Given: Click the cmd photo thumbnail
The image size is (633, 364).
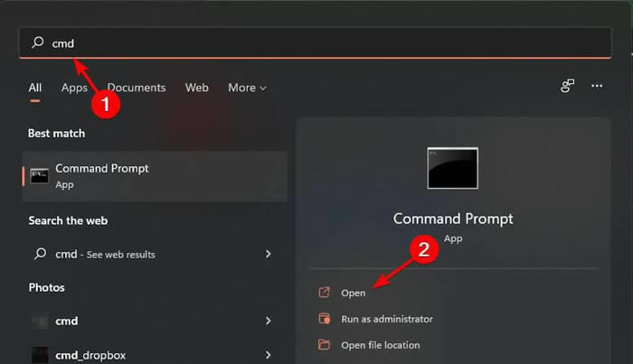Looking at the screenshot, I should click(x=40, y=322).
